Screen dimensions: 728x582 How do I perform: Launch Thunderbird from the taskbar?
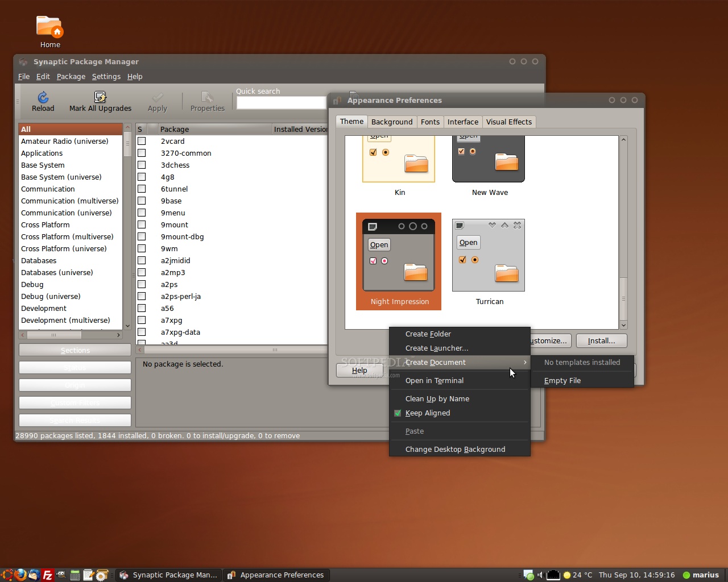33,575
